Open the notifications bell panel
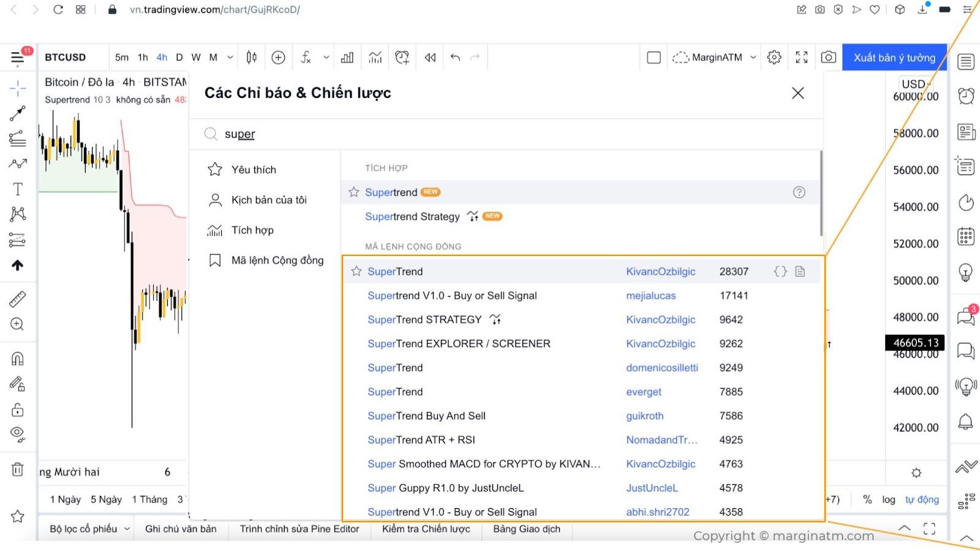The image size is (980, 551). point(966,421)
